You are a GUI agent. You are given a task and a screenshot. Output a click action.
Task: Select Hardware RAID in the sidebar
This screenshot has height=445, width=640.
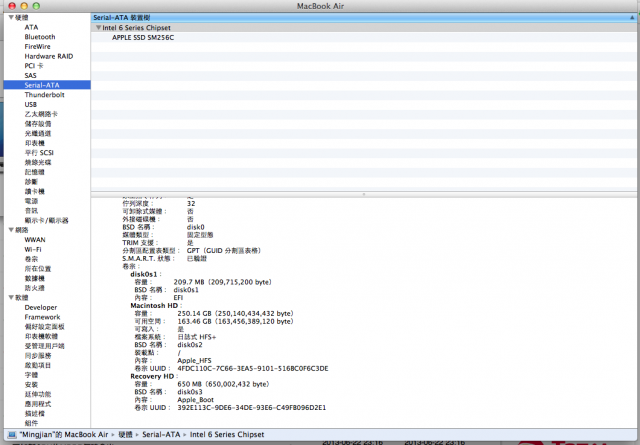click(x=49, y=56)
